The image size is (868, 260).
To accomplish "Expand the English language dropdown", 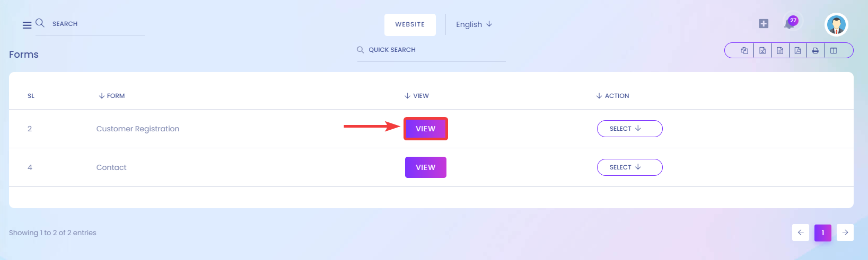I will 474,24.
